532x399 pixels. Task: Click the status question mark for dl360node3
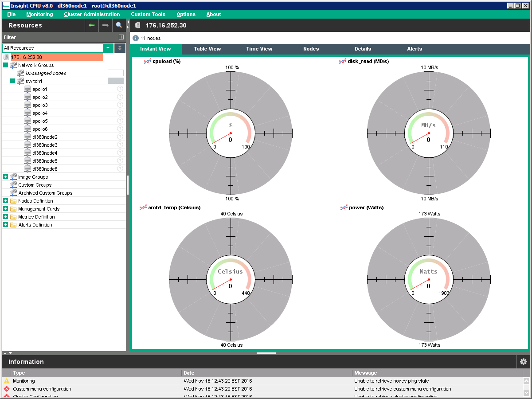coord(120,145)
